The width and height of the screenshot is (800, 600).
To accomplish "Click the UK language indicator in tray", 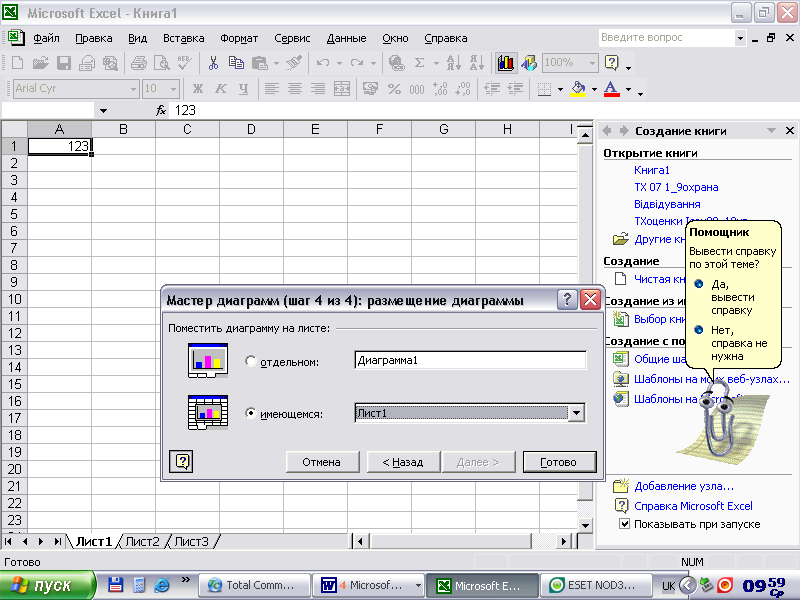I will click(668, 586).
